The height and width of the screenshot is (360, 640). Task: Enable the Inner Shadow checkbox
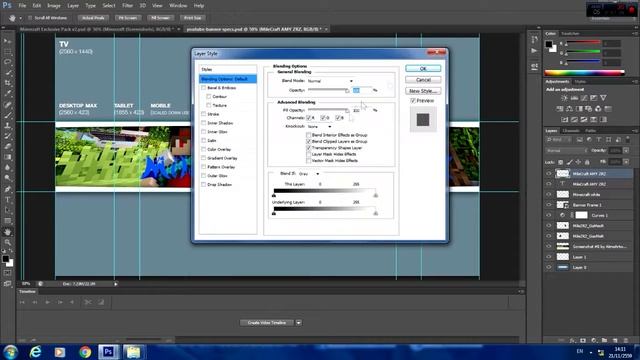(203, 123)
